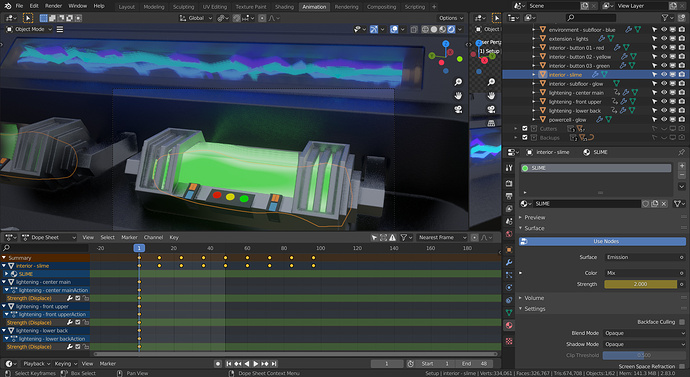This screenshot has height=377, width=690.
Task: Disable render camera for lightening - center main
Action: click(682, 93)
